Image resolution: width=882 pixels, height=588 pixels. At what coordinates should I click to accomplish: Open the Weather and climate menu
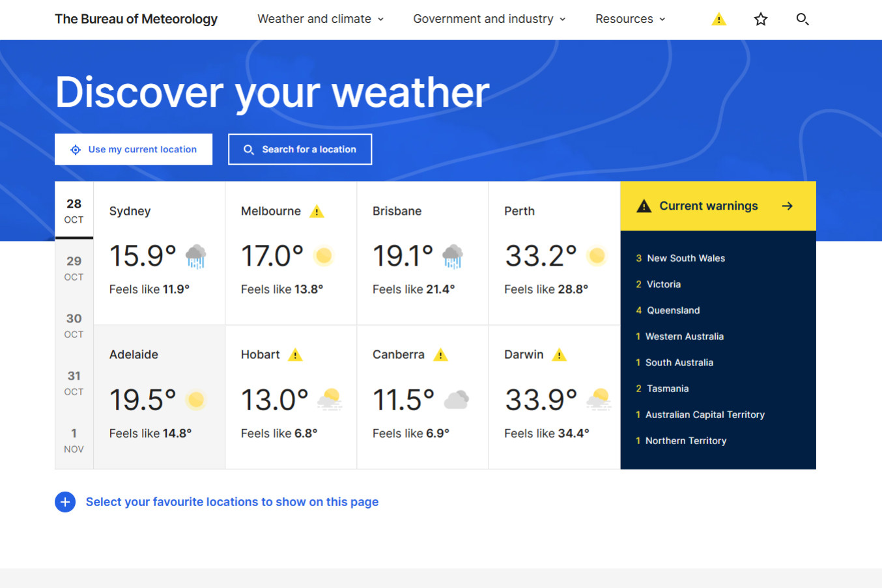tap(320, 19)
